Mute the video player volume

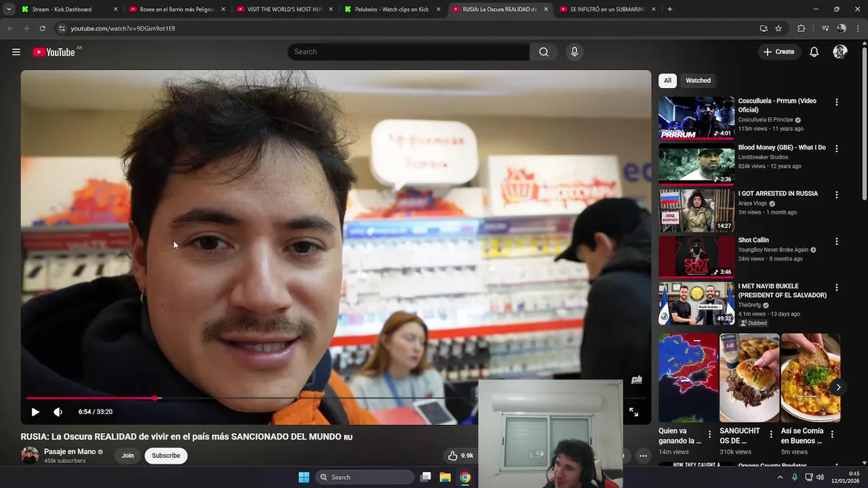coord(58,412)
